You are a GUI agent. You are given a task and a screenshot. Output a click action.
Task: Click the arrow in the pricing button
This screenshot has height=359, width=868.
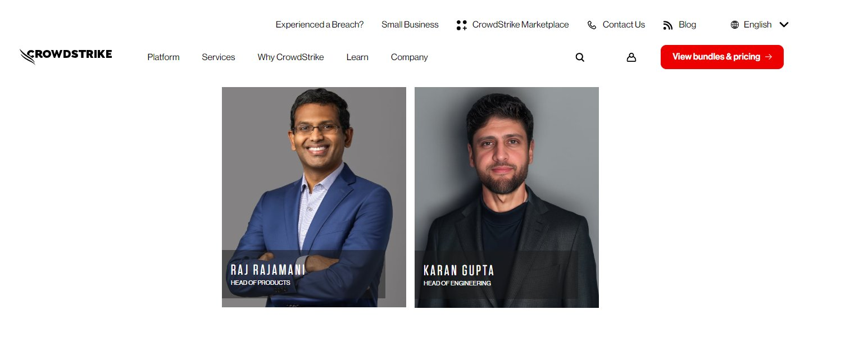[x=769, y=57]
